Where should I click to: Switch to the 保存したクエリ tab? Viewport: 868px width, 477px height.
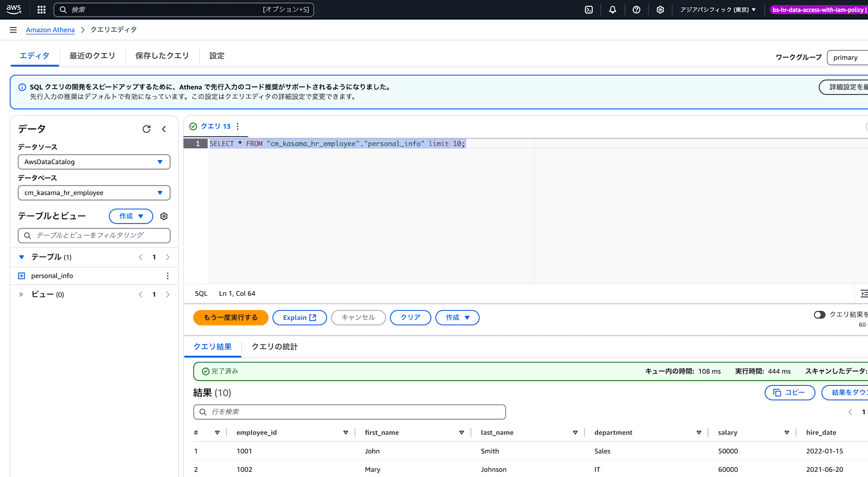[x=162, y=56]
